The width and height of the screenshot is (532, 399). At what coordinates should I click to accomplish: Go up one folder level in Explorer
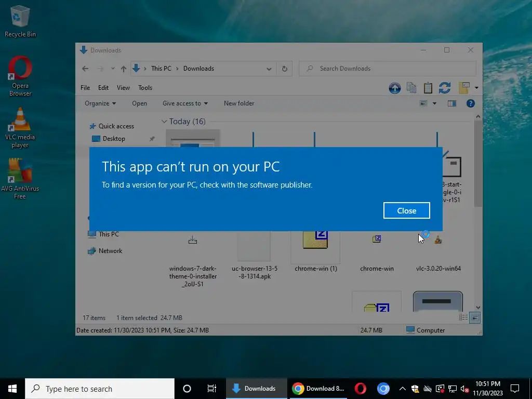coord(124,69)
